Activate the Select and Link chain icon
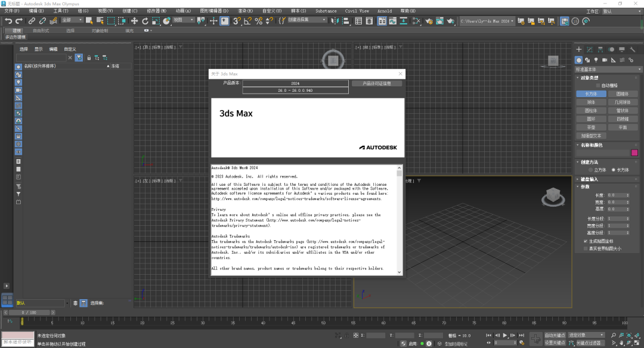The height and width of the screenshot is (348, 644). click(x=32, y=20)
